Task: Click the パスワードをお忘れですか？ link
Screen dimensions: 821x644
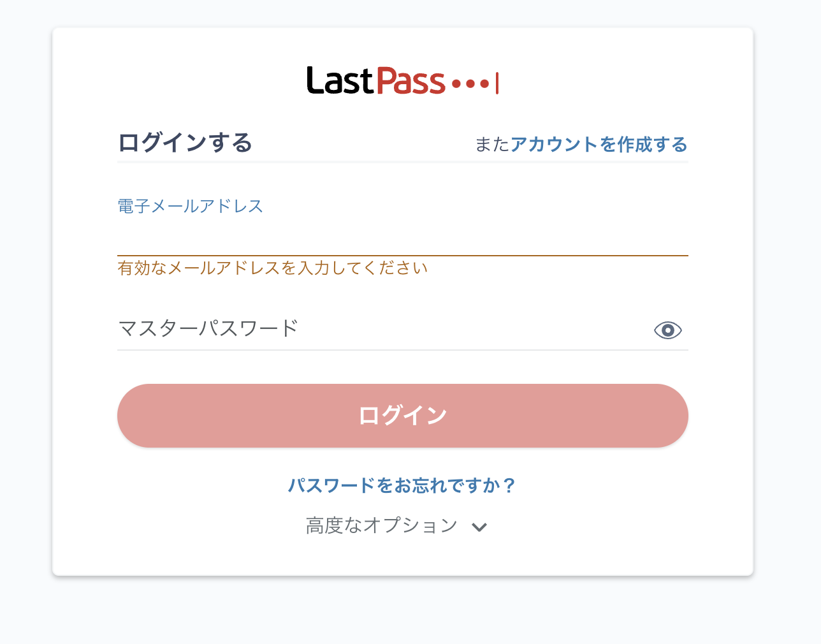Action: pos(402,486)
